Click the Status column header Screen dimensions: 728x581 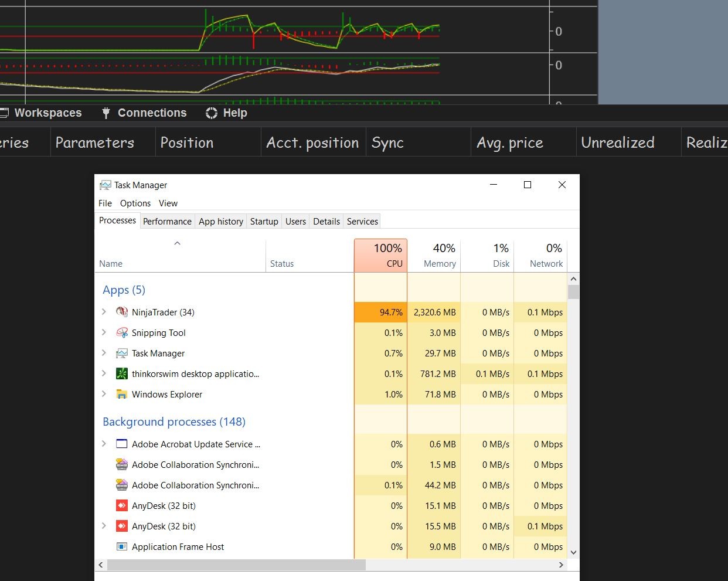tap(309, 256)
